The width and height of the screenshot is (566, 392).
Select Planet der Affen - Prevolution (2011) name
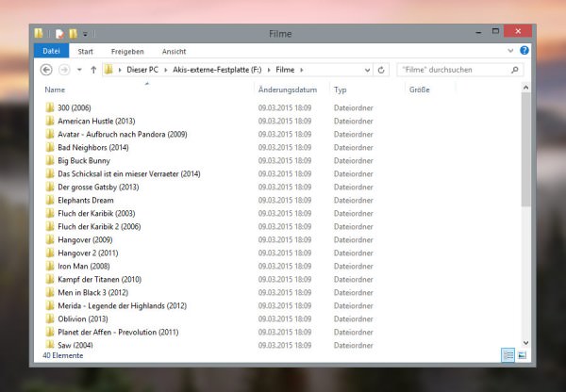(x=118, y=332)
